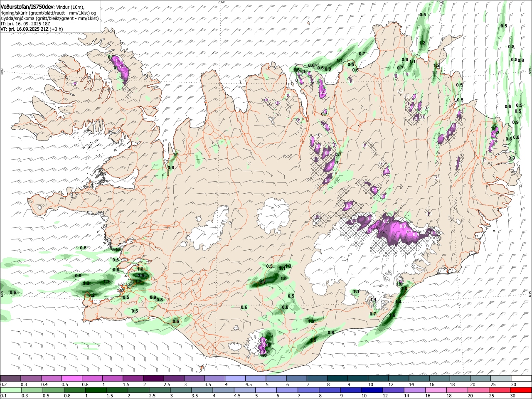The width and height of the screenshot is (532, 399).
Task: Pick lower legend swatch starting at 25 (red-pink)
Action: click(x=500, y=390)
